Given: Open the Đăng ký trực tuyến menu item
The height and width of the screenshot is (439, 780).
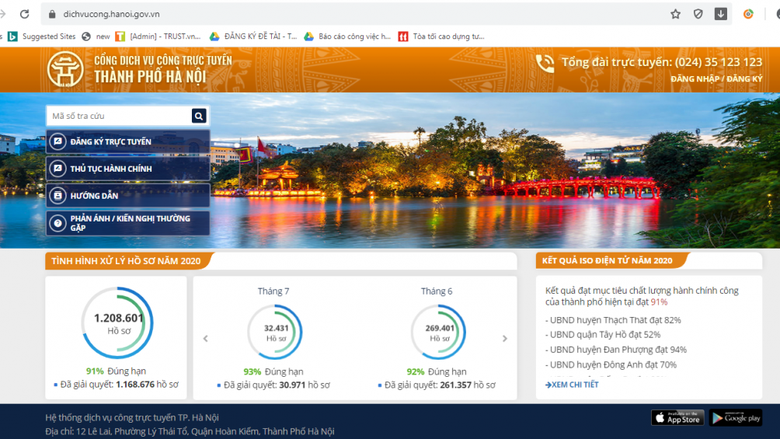Looking at the screenshot, I should (x=127, y=142).
